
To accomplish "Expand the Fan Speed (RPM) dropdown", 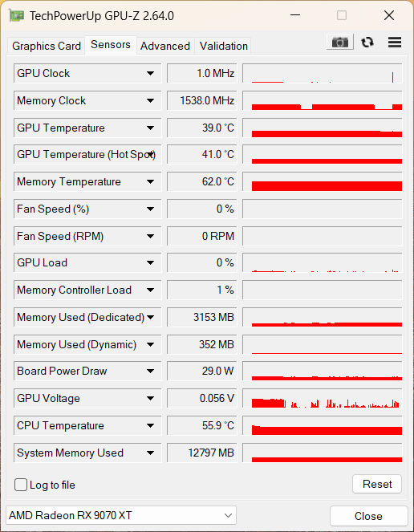I will [150, 236].
